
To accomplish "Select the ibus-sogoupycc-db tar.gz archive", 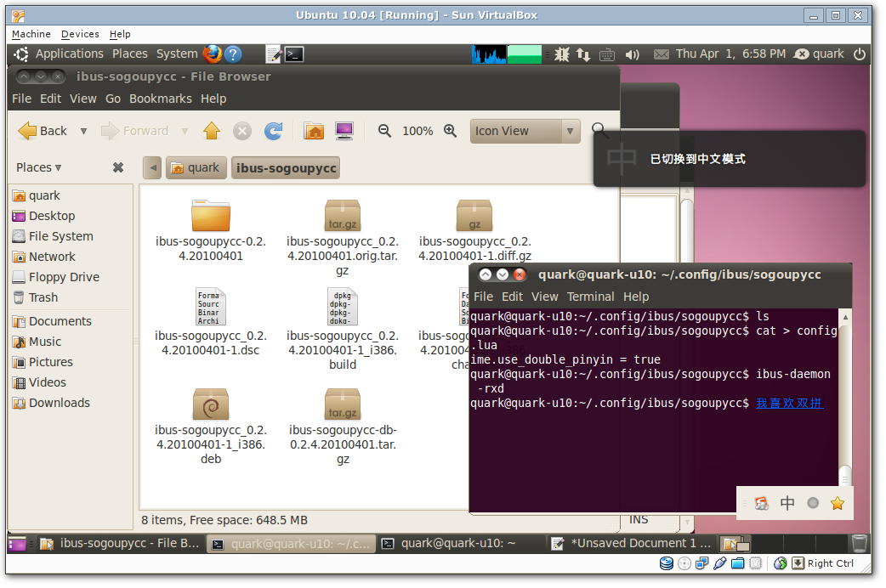I will coord(343,427).
